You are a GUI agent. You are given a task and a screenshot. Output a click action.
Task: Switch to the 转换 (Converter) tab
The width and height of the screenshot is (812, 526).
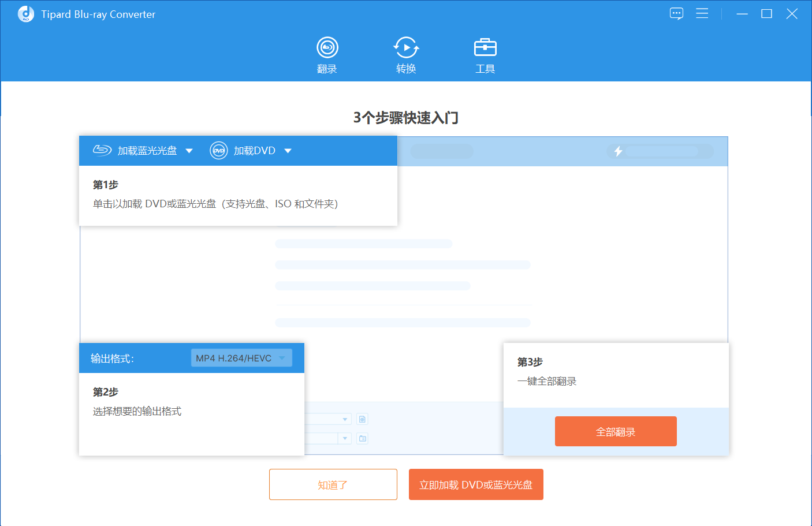406,55
